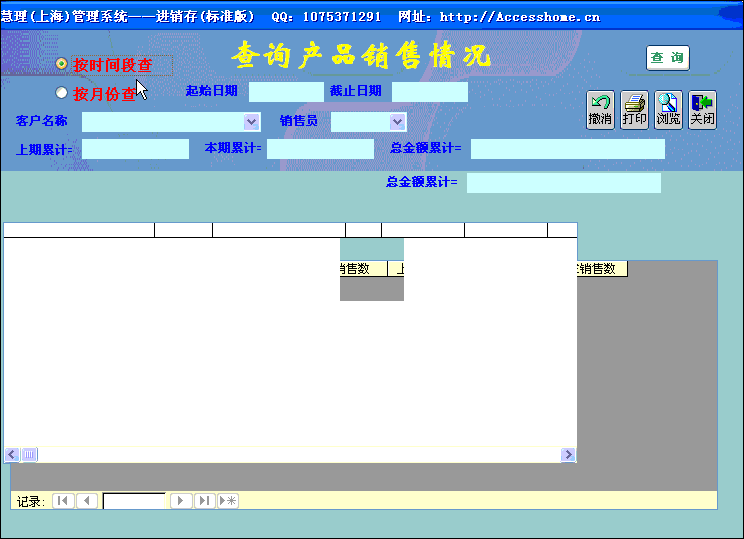This screenshot has width=744, height=539.
Task: Click the 关闭 close door icon button
Action: tap(703, 110)
